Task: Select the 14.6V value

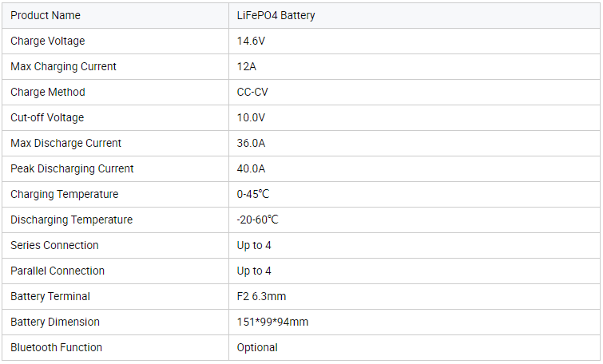Action: (251, 42)
